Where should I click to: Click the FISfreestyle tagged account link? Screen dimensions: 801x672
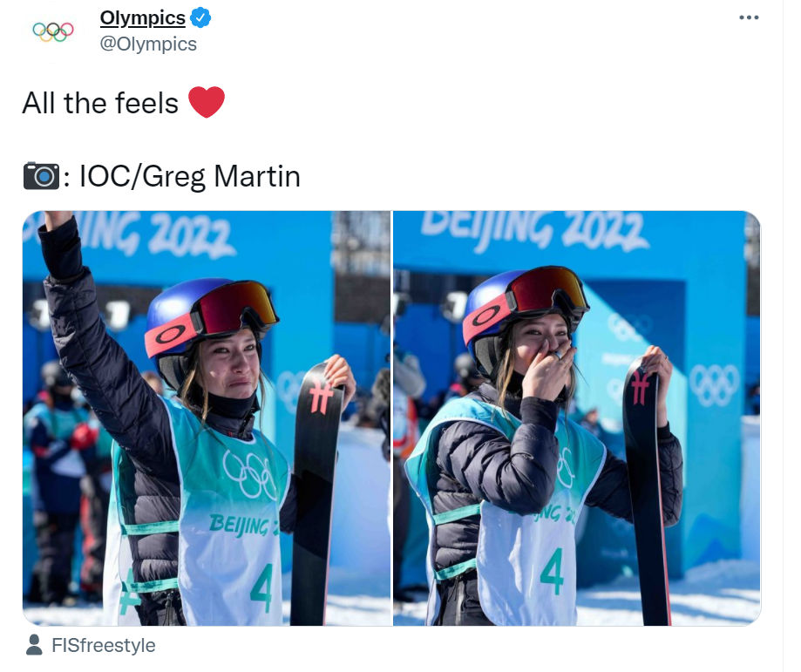coord(103,646)
